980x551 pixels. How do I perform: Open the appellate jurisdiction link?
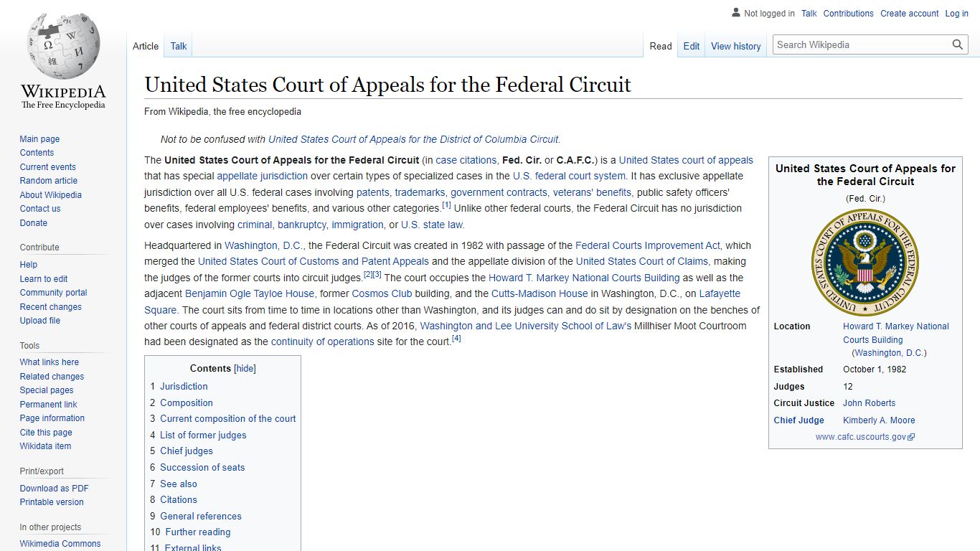(262, 176)
